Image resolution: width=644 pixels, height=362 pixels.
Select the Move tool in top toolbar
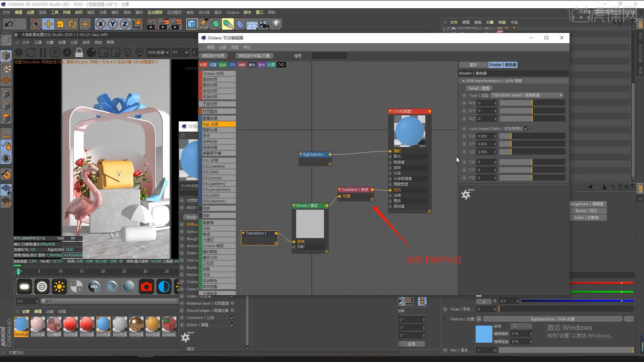coord(48,24)
